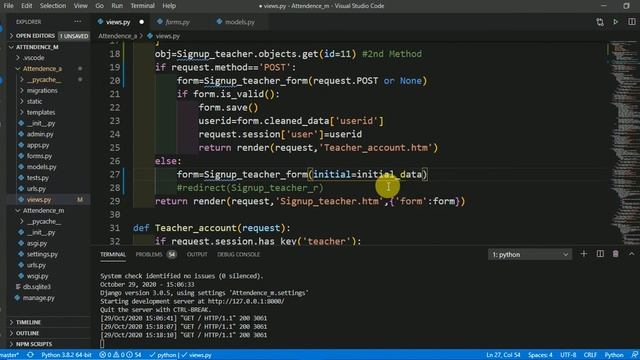Screen dimensions: 640x360
Task: Open the Terminal menu
Action: [142, 6]
